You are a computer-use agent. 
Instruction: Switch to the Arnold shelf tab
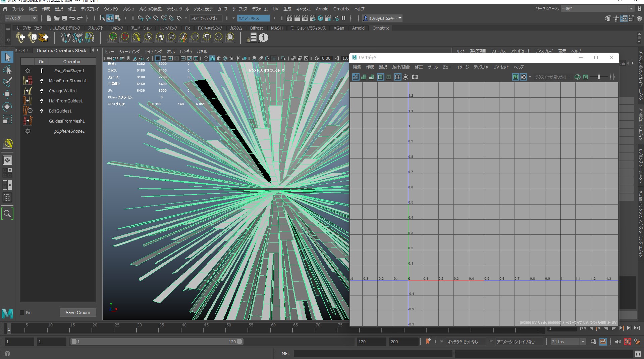point(358,28)
